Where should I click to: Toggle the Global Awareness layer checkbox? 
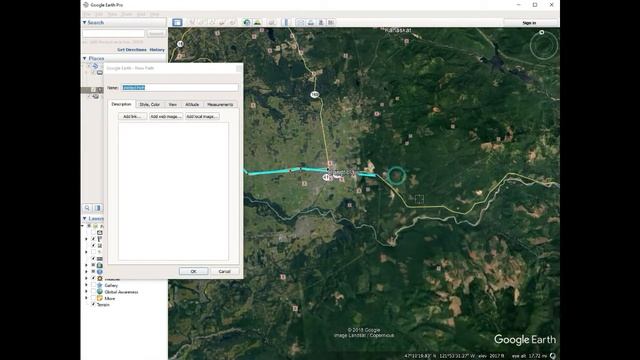click(x=93, y=292)
